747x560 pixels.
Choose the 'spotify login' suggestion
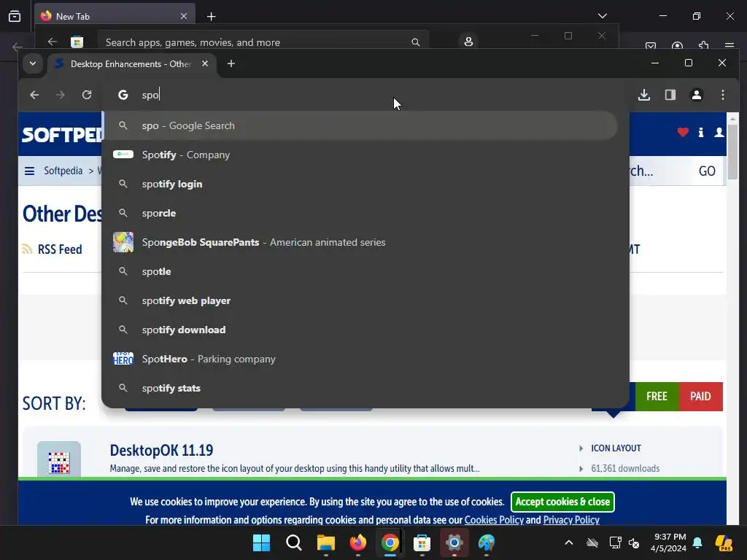point(360,184)
